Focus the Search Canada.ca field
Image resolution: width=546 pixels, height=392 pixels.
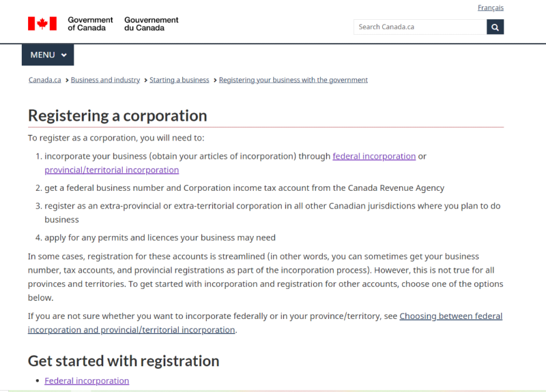coord(420,27)
